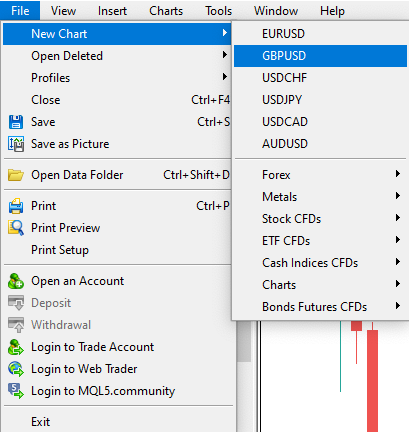The width and height of the screenshot is (409, 432).
Task: Click the Login to MQL5.community icon
Action: tap(16, 391)
